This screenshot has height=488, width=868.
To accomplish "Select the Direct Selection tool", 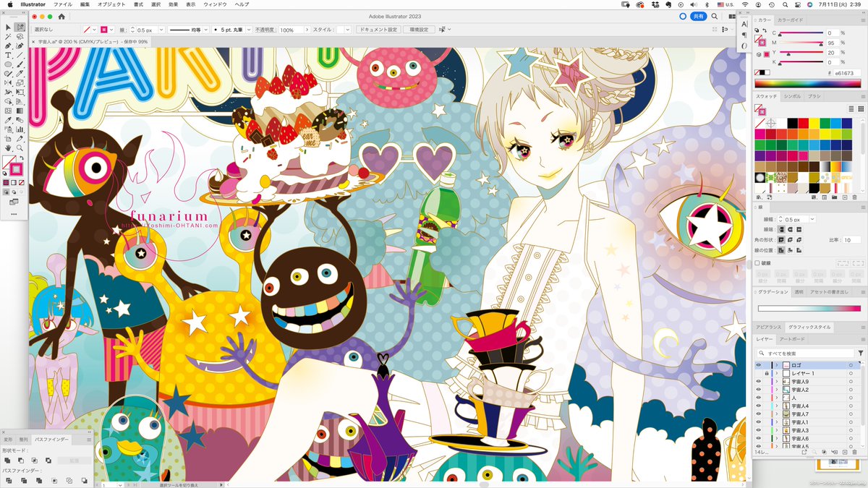I will pos(20,27).
